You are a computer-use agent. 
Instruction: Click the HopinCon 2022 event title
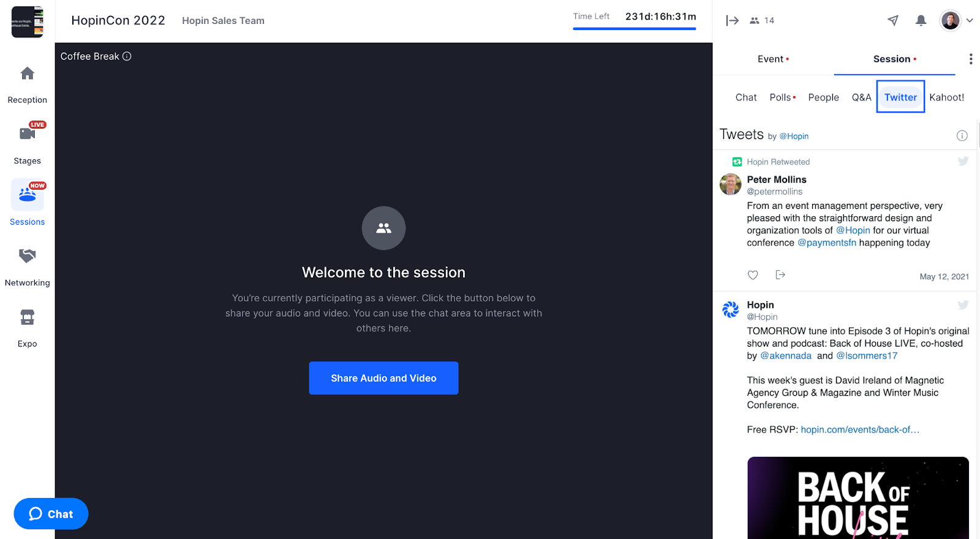coord(118,20)
